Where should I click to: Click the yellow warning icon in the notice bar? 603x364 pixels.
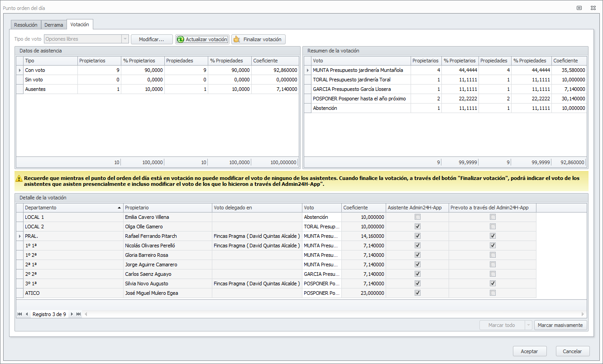pos(19,179)
